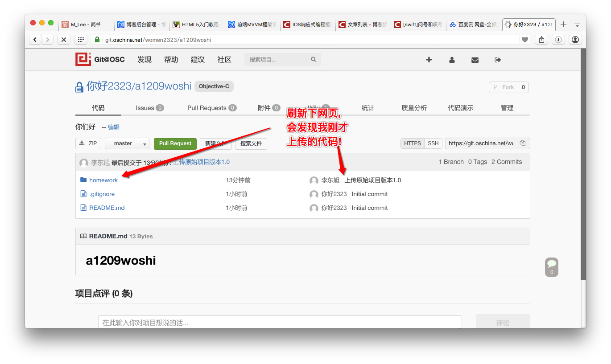Click the 0 Tags link
611x364 pixels.
(x=478, y=162)
